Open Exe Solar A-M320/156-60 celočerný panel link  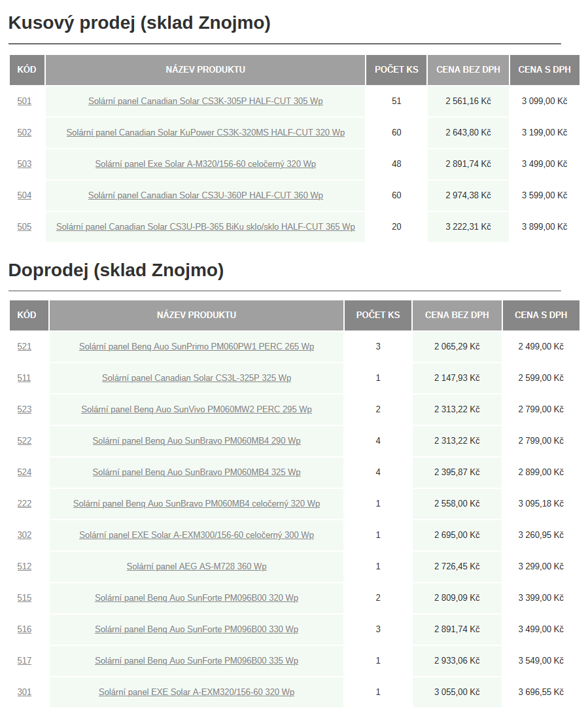(x=205, y=164)
